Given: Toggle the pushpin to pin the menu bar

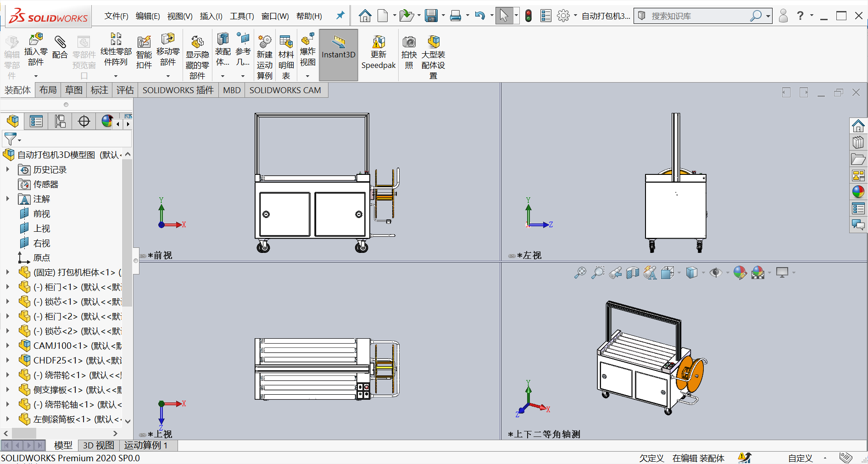Looking at the screenshot, I should [x=340, y=16].
